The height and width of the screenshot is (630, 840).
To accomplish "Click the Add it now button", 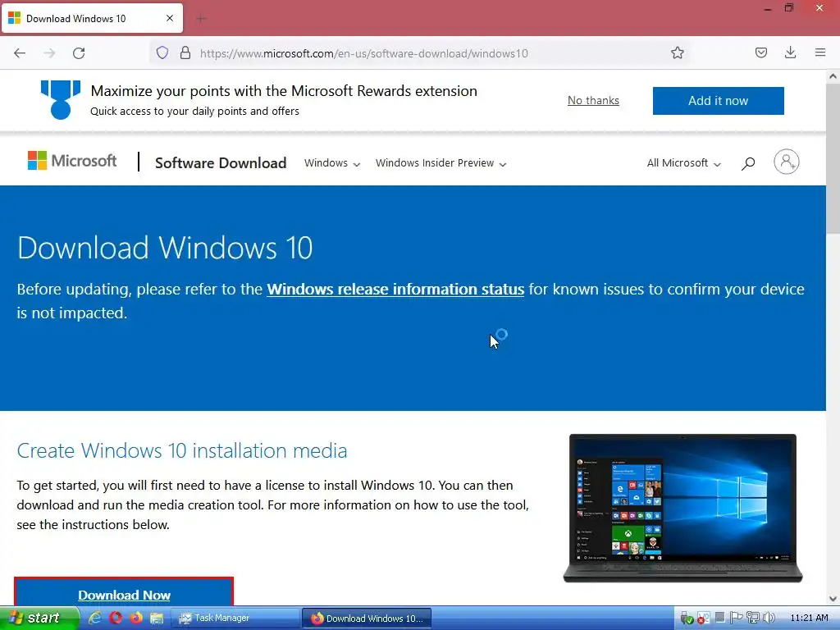I will click(718, 101).
